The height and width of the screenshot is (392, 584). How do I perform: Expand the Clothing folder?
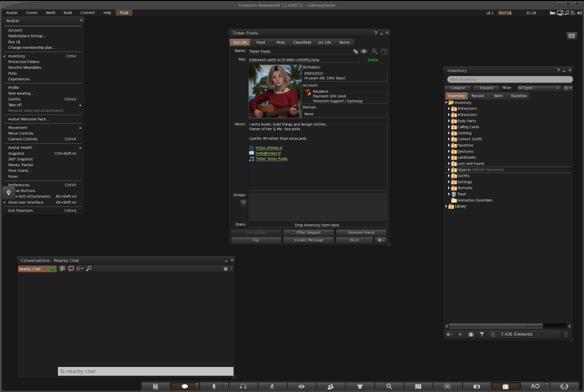click(x=449, y=133)
